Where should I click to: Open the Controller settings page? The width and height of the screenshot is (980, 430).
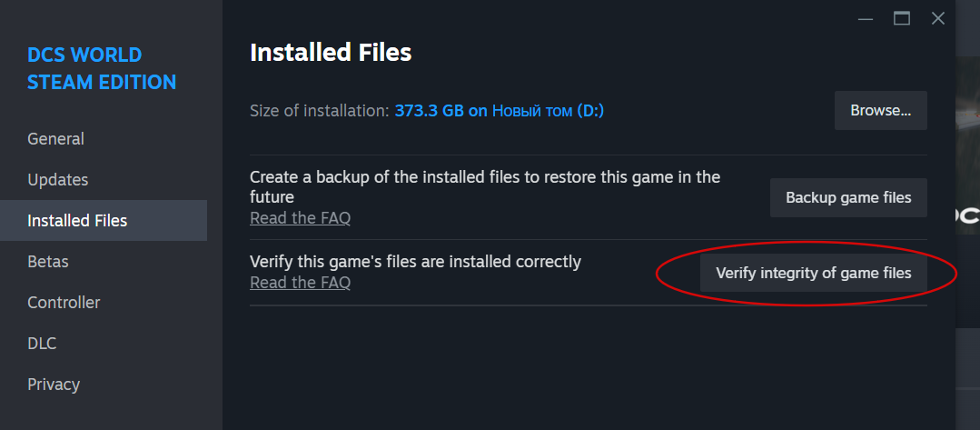coord(64,303)
